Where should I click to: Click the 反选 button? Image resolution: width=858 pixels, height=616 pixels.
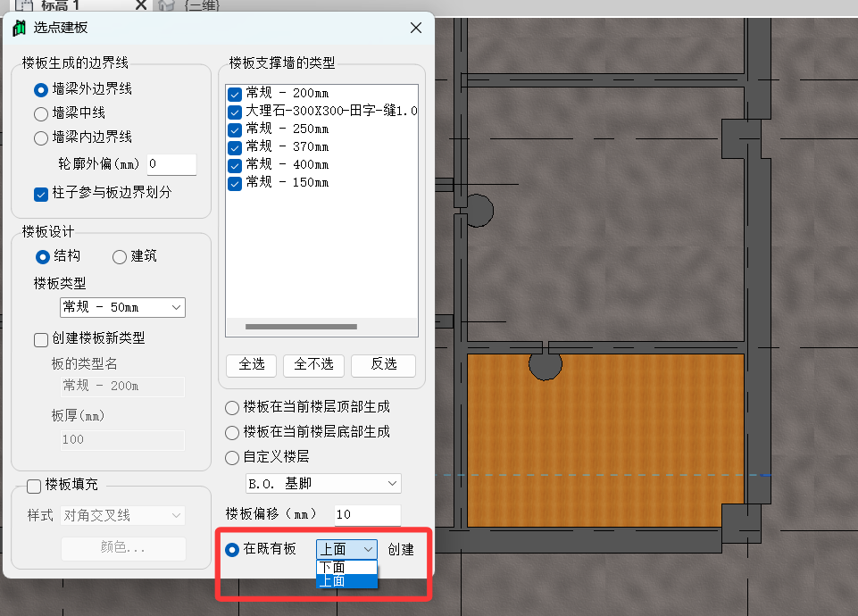click(x=384, y=365)
